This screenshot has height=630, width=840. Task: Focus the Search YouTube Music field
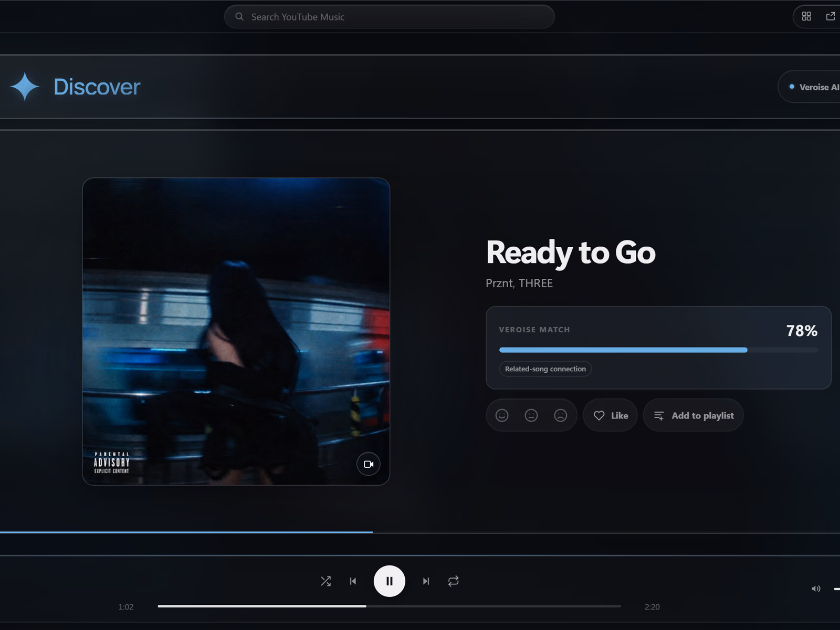click(390, 17)
